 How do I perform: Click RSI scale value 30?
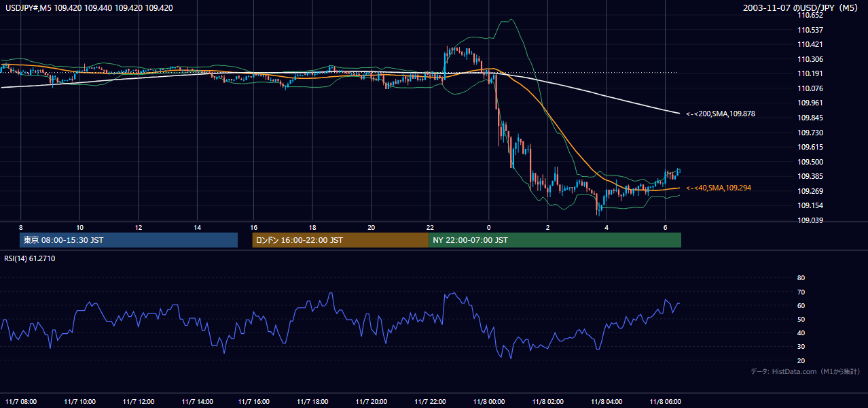pos(801,347)
